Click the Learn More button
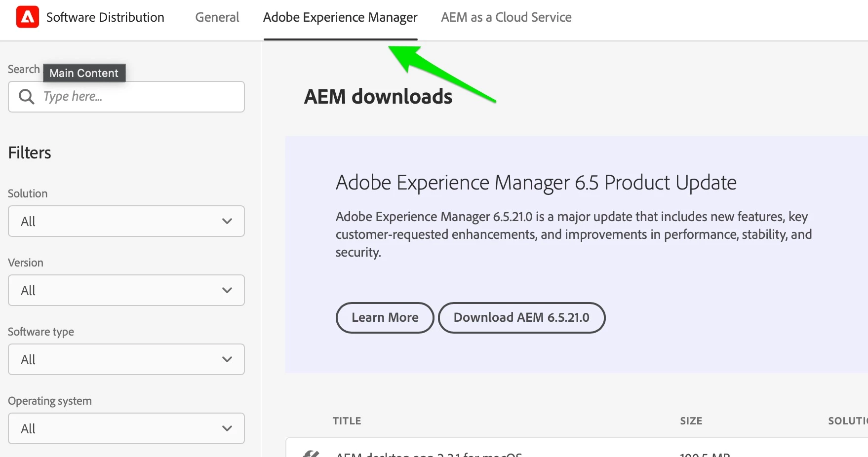The height and width of the screenshot is (457, 868). pyautogui.click(x=385, y=318)
